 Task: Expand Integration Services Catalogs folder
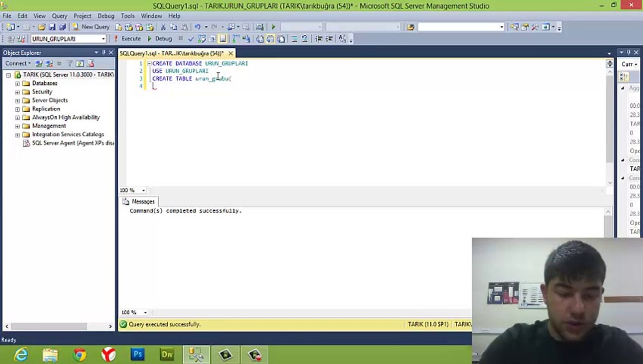pyautogui.click(x=18, y=134)
